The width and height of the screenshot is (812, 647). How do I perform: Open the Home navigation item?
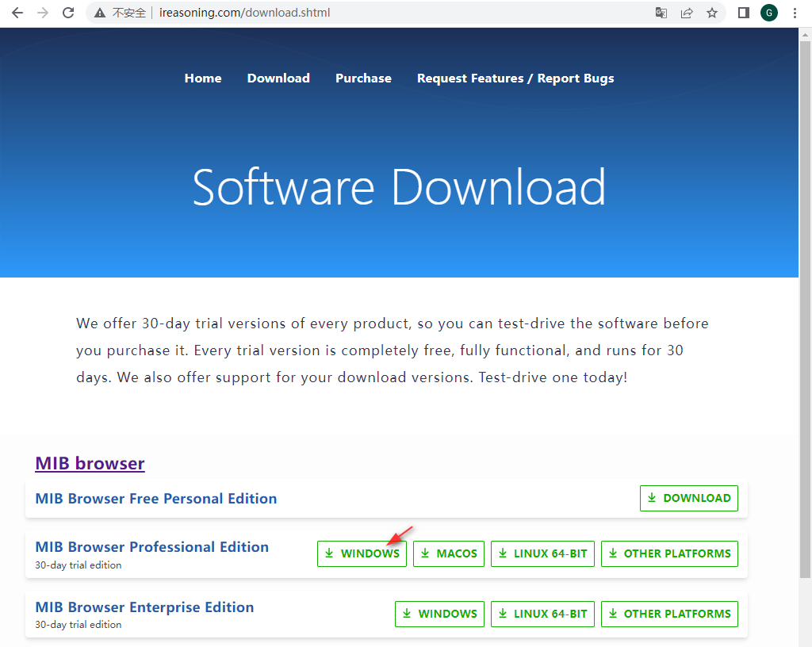(x=203, y=78)
